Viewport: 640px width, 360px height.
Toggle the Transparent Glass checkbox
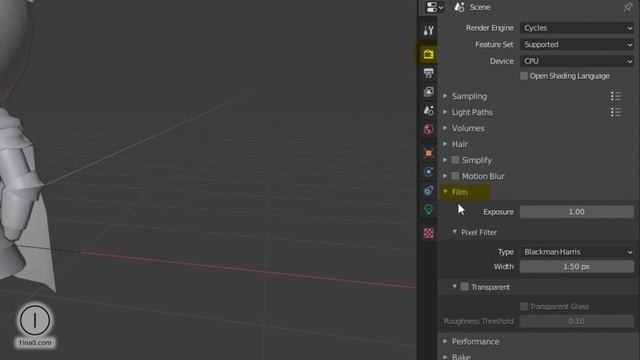tap(524, 306)
